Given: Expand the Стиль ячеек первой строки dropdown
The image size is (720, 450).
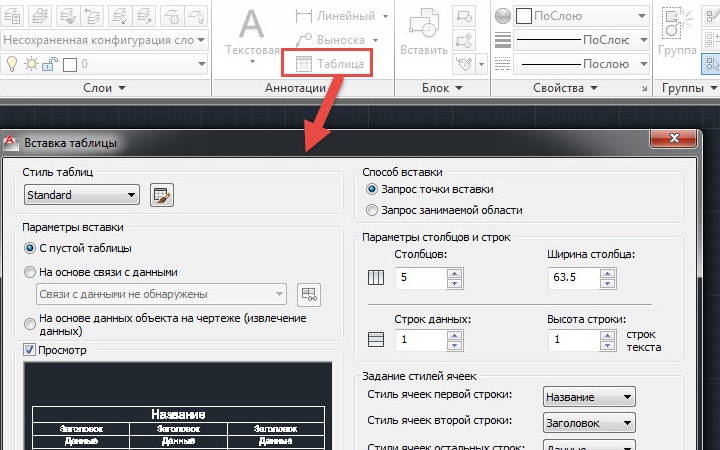Looking at the screenshot, I should [589, 397].
